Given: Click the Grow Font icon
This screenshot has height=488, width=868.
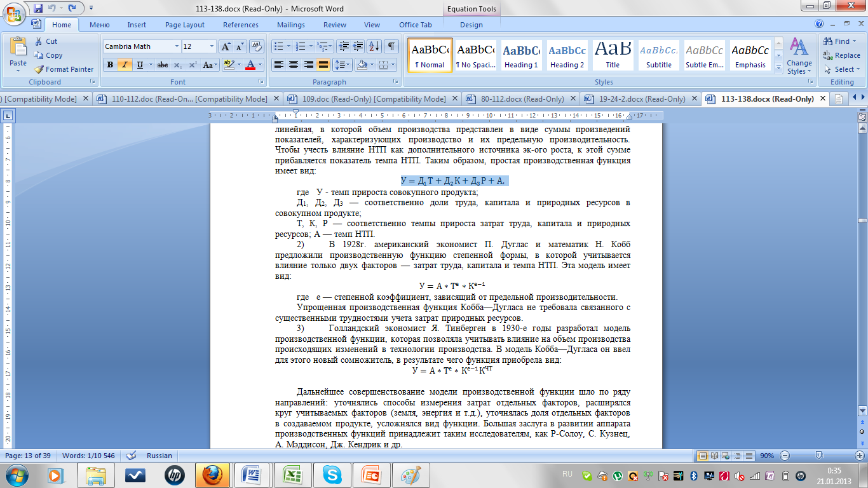Looking at the screenshot, I should [x=226, y=46].
